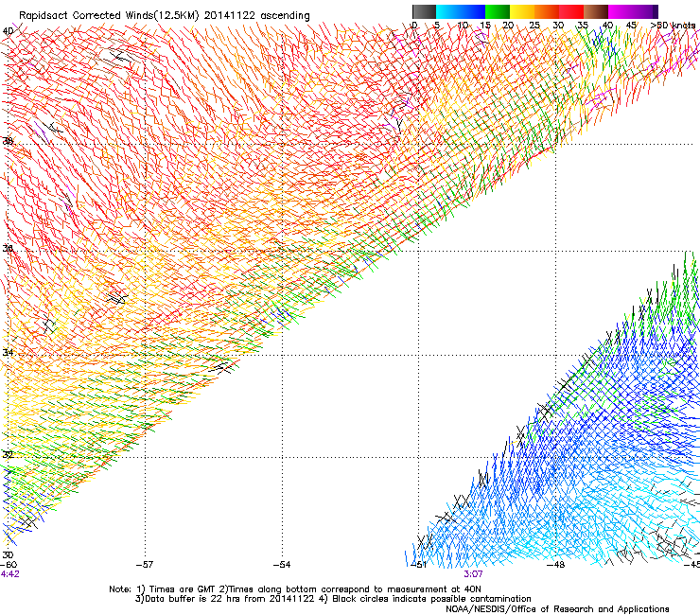Click the latitude label 30
700x615 pixels.
pyautogui.click(x=8, y=555)
